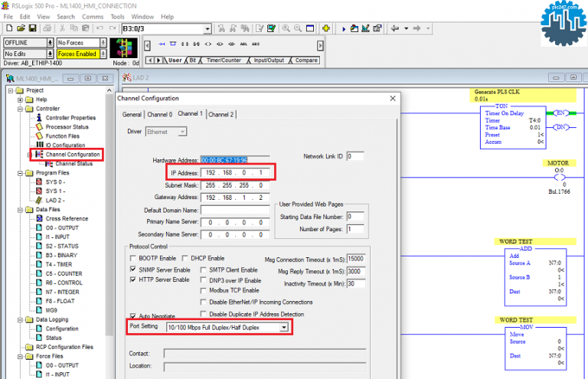Click the Subnet Mask field

pyautogui.click(x=235, y=185)
